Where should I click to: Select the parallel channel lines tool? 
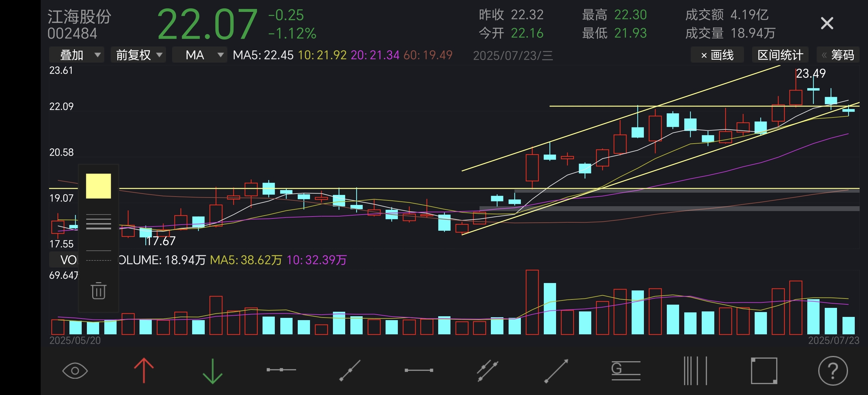(x=487, y=371)
